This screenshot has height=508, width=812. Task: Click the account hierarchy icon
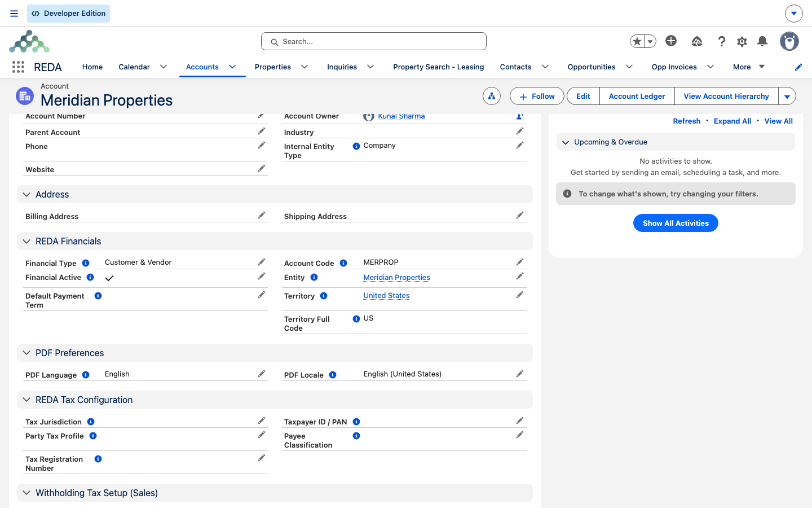492,97
